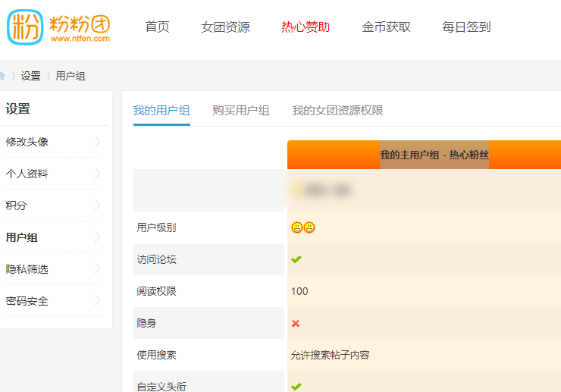
Task: Click the chevron beside 积分
Action: click(x=97, y=205)
